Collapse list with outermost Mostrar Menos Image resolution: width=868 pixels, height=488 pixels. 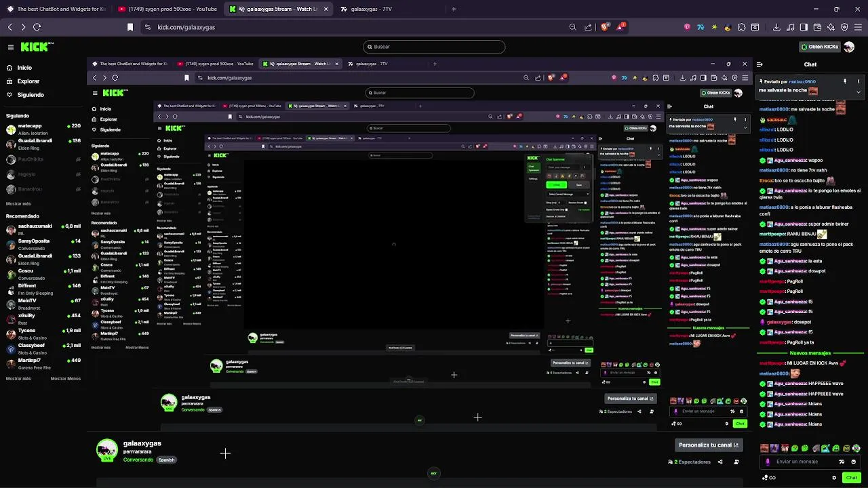coord(66,378)
